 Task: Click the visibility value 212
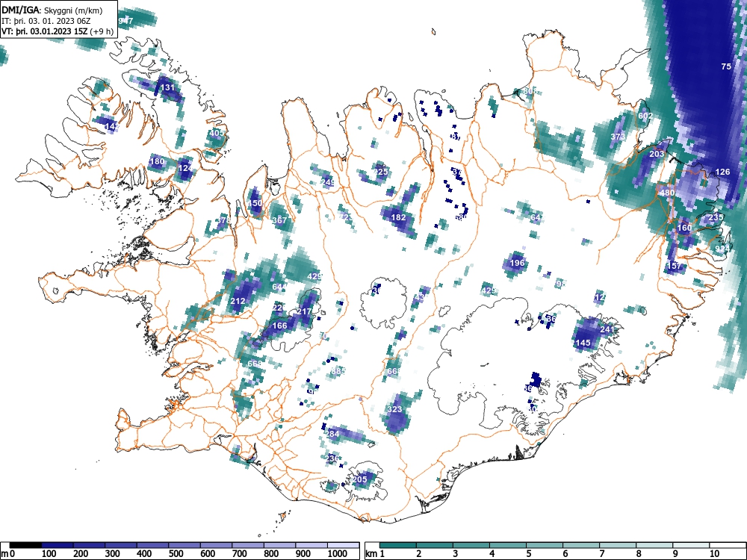tap(238, 301)
